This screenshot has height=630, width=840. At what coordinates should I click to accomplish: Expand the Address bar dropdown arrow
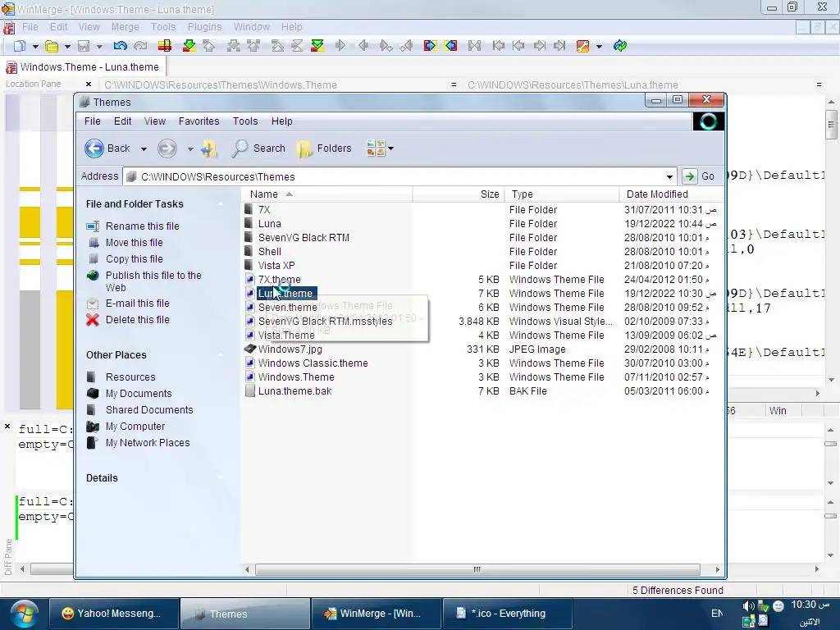[x=669, y=177]
